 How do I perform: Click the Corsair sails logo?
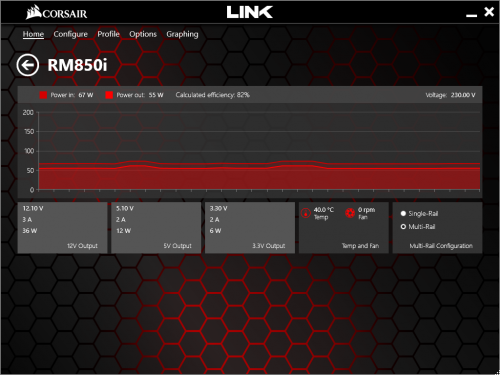[34, 12]
